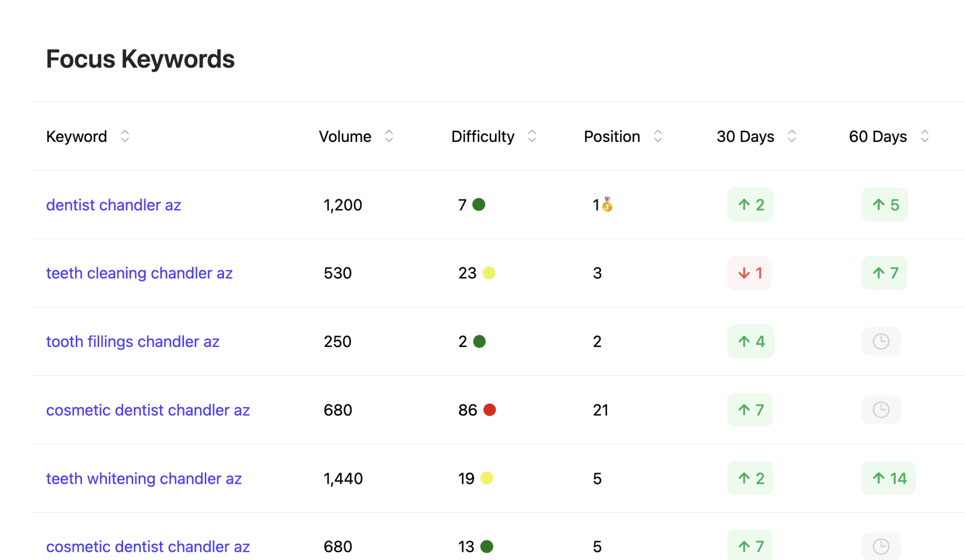Sort the 60 Days column

click(924, 136)
